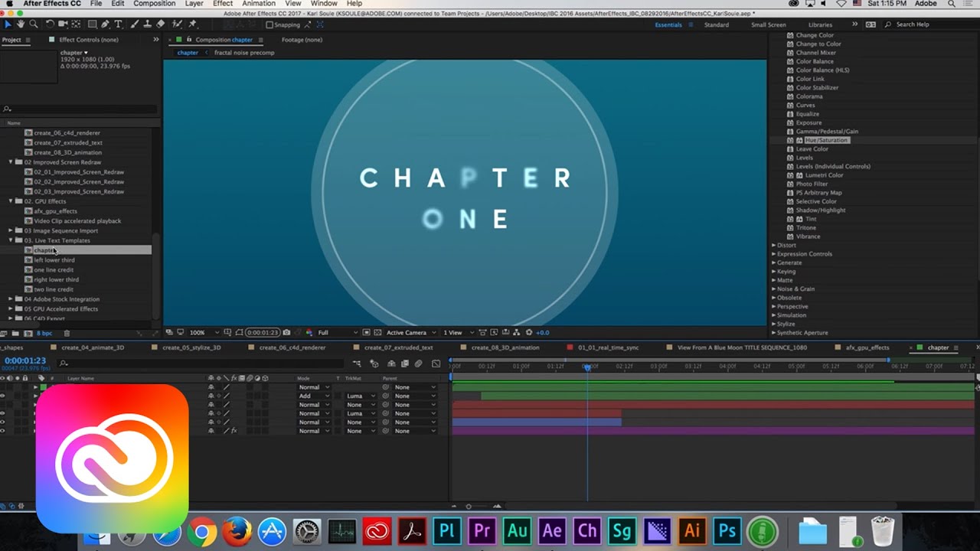Select the Puppet Pin tool
Image resolution: width=980 pixels, height=551 pixels.
[191, 24]
